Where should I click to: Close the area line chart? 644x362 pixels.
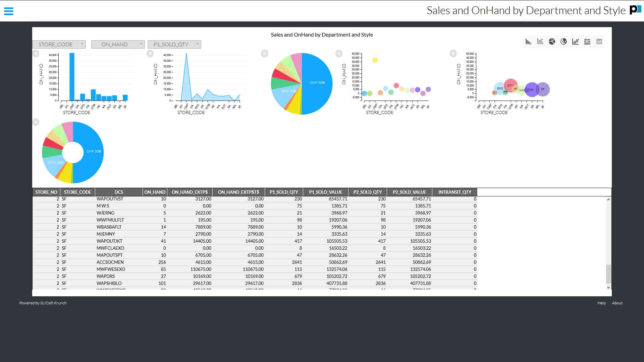(x=150, y=53)
